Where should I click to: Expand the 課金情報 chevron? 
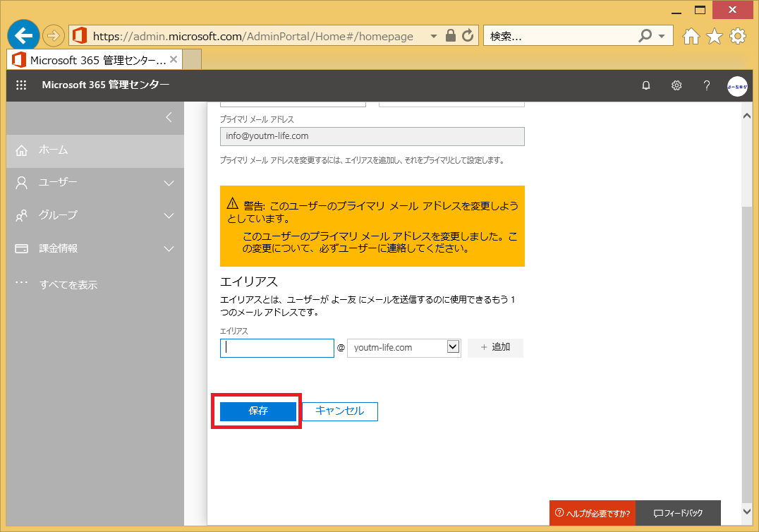click(169, 249)
